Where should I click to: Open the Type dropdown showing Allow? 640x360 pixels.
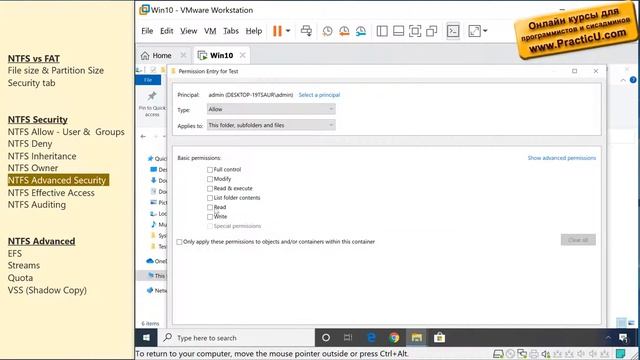coord(271,109)
